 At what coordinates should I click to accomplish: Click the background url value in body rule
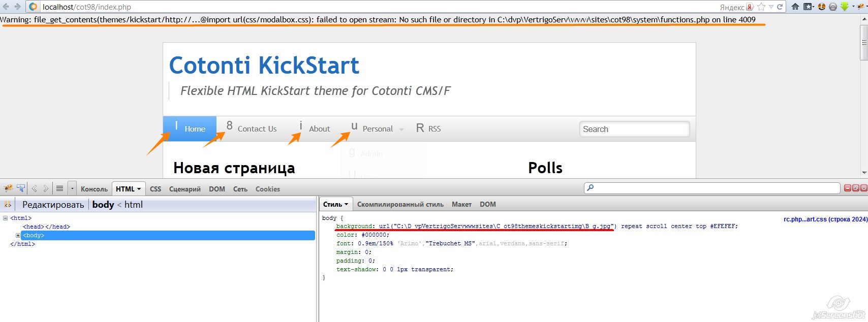tap(498, 227)
